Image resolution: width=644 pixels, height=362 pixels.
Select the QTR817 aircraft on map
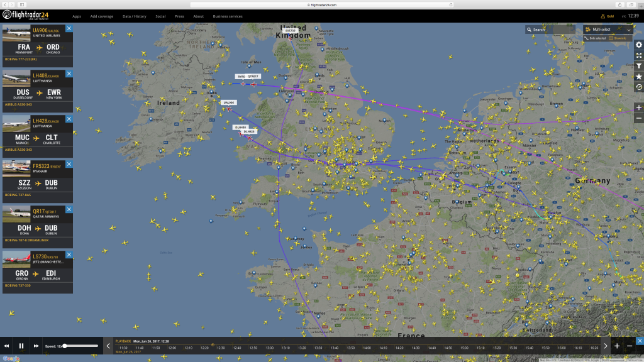[x=254, y=84]
